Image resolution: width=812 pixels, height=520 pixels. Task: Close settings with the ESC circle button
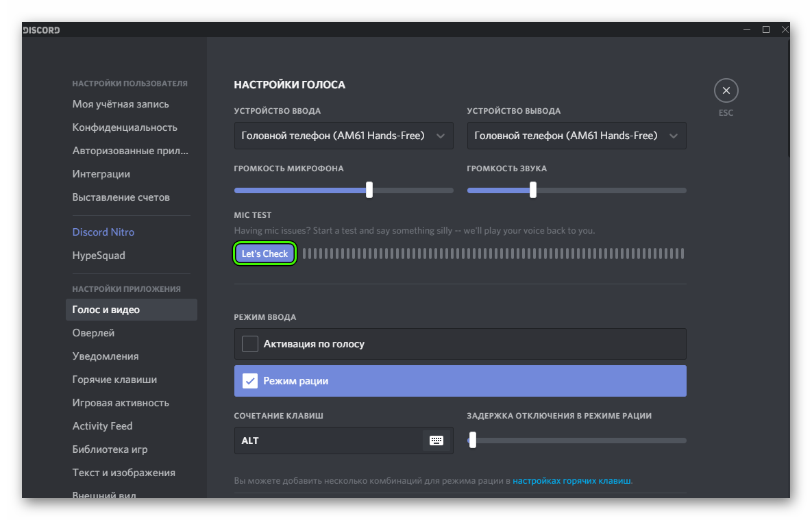[726, 90]
